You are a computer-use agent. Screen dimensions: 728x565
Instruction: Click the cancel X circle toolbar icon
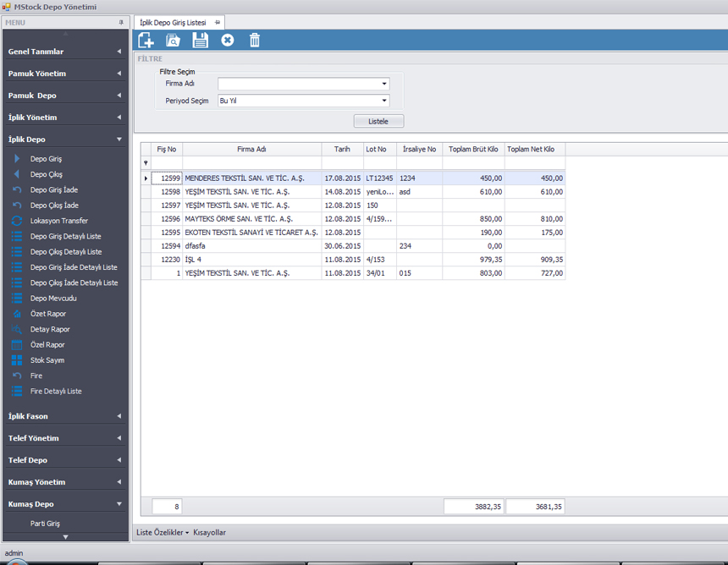(228, 40)
